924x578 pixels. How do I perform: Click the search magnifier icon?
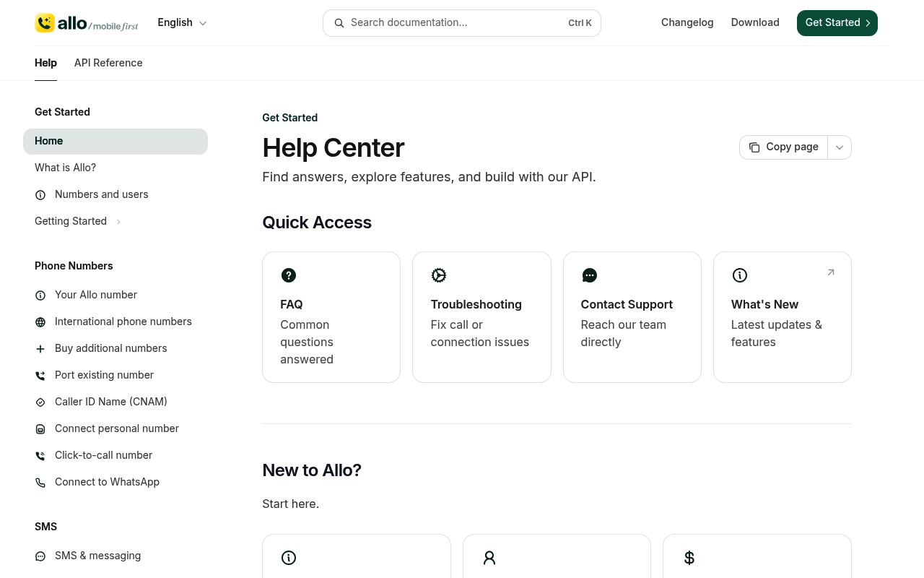(339, 23)
